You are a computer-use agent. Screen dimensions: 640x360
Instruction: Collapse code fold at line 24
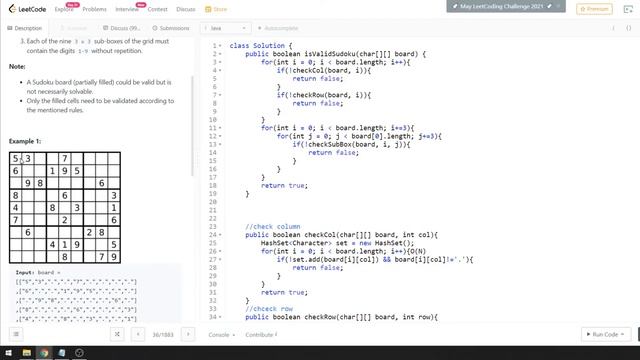tap(220, 235)
